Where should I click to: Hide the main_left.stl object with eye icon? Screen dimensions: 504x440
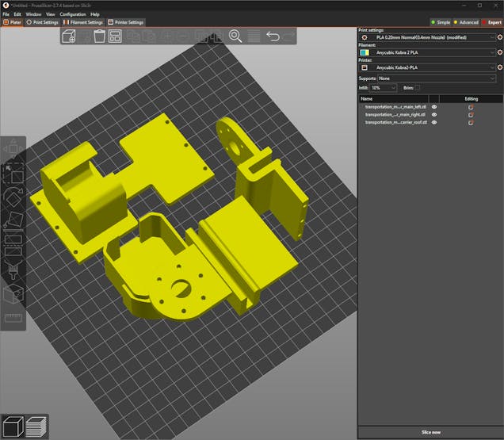pos(433,106)
